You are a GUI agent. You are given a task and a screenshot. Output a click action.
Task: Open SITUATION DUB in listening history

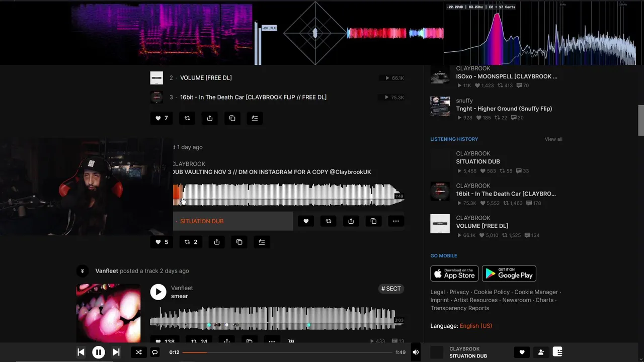click(x=478, y=161)
